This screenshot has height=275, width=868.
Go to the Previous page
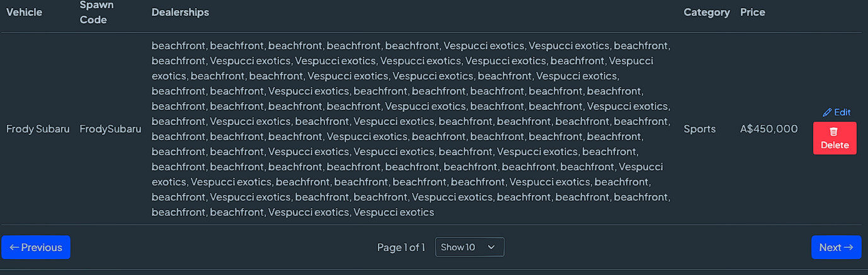pyautogui.click(x=36, y=247)
